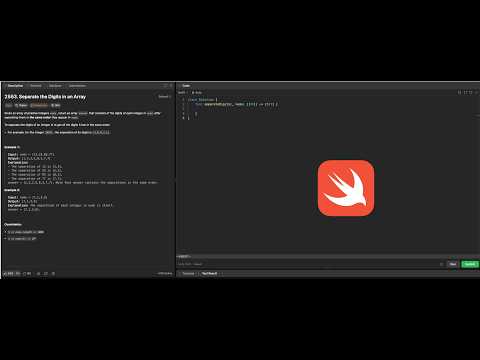
Task: Click the Run button
Action: click(452, 264)
